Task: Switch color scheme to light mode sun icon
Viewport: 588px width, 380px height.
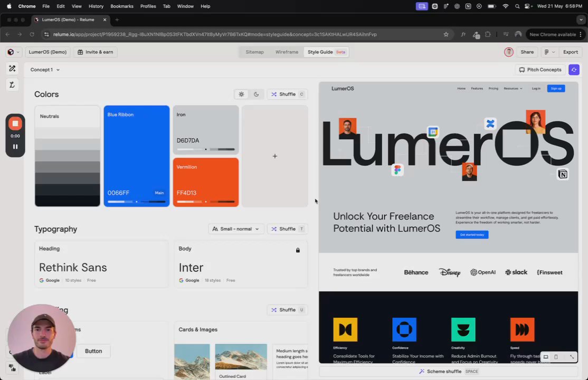Action: point(241,94)
